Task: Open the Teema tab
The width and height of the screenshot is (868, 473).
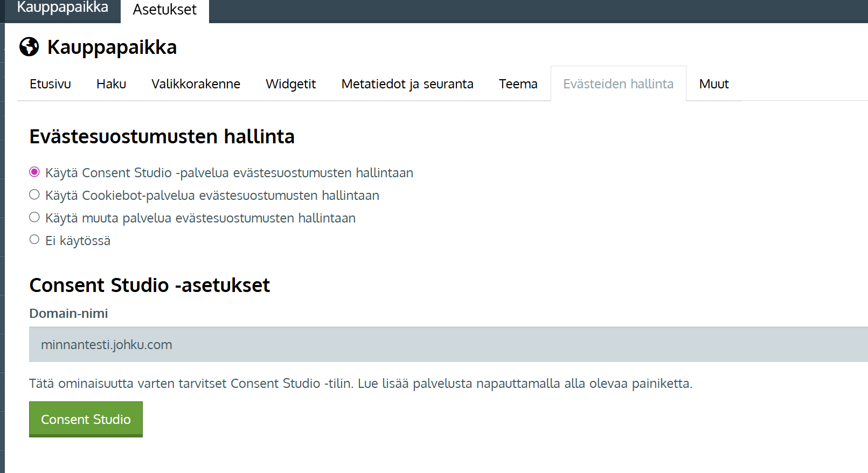Action: click(518, 84)
